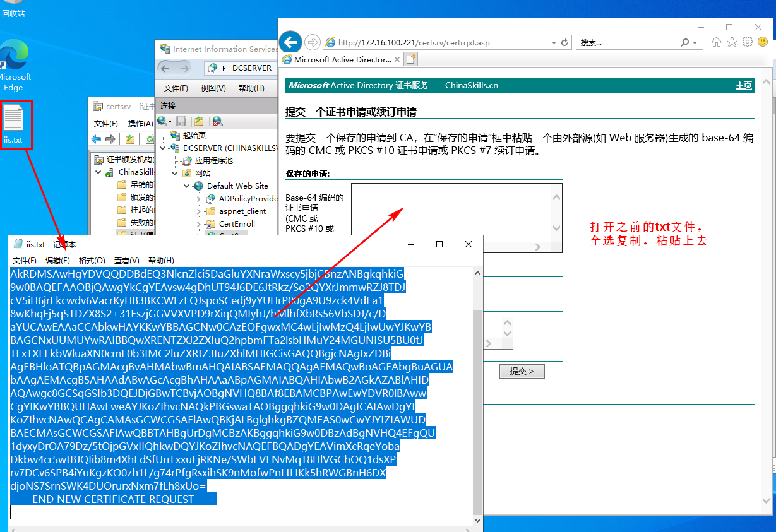Select iis.txt file on desktop
This screenshot has width=776, height=532.
point(13,124)
